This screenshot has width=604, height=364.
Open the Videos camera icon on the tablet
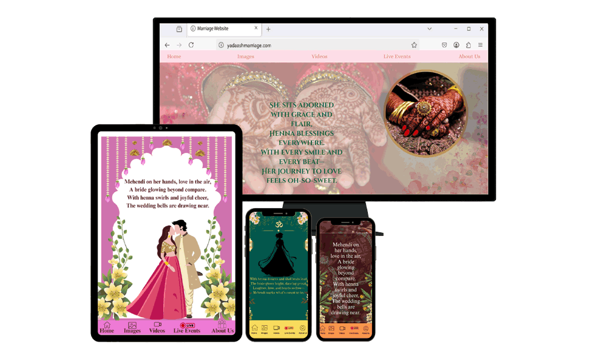click(157, 325)
